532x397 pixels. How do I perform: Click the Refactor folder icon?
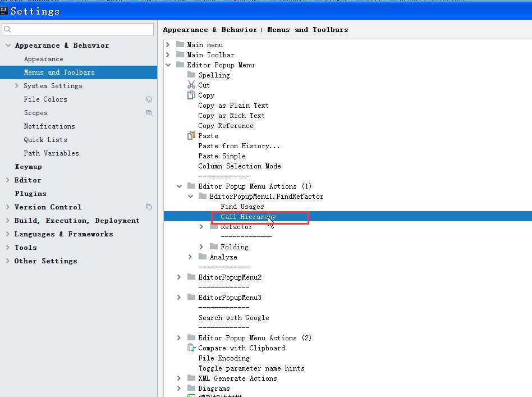[x=214, y=226]
